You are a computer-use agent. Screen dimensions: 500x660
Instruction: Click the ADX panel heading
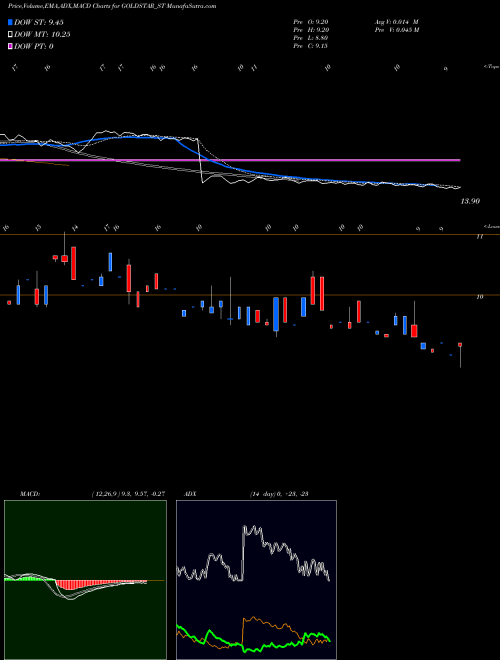coord(190,494)
